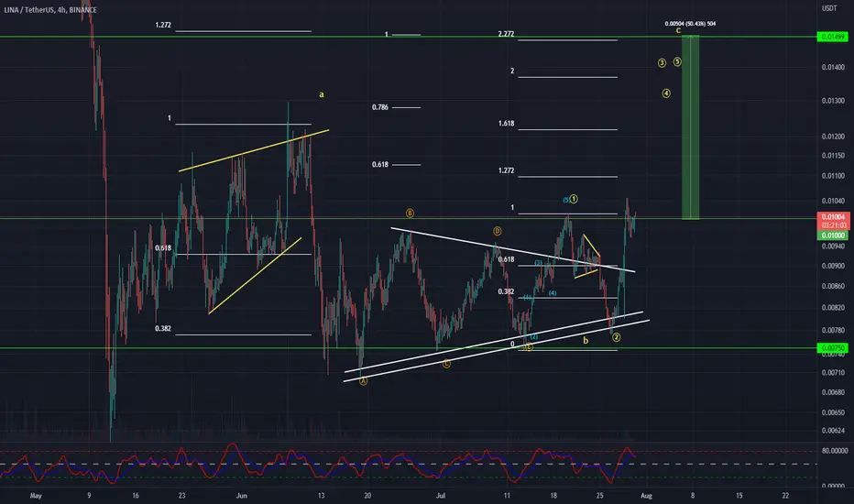Click the May date label

pyautogui.click(x=36, y=496)
